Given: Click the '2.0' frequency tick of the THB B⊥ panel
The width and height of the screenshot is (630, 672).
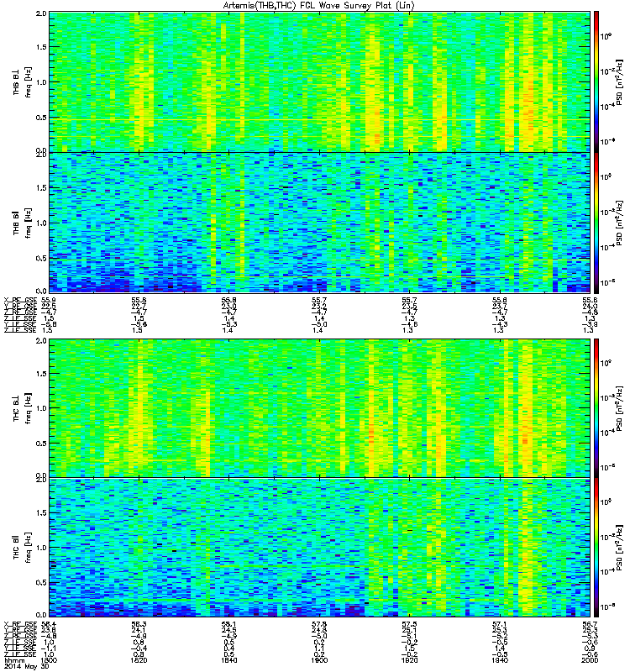Looking at the screenshot, I should pos(41,13).
